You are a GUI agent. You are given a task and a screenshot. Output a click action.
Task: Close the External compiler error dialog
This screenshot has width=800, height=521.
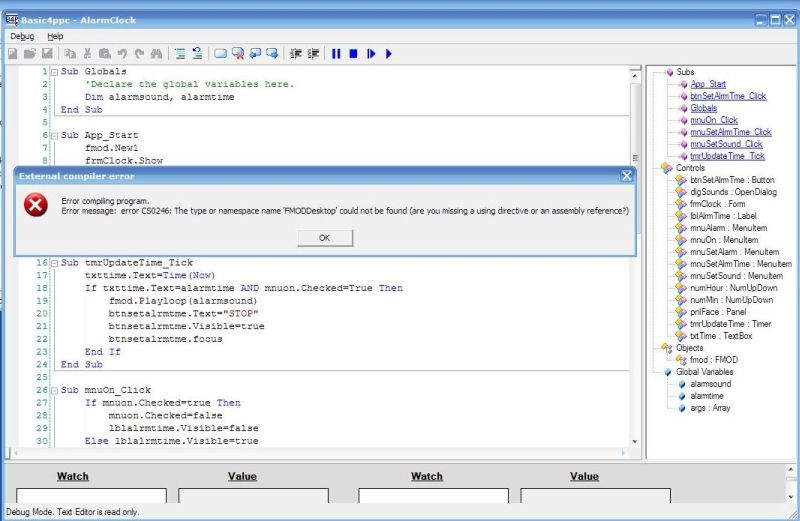tap(627, 176)
